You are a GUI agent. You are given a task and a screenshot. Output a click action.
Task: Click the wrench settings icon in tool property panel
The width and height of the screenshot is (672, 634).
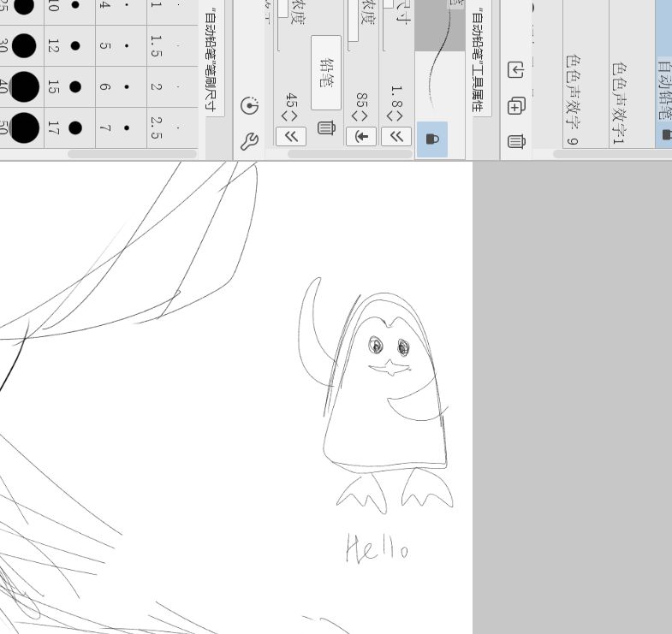(x=249, y=141)
